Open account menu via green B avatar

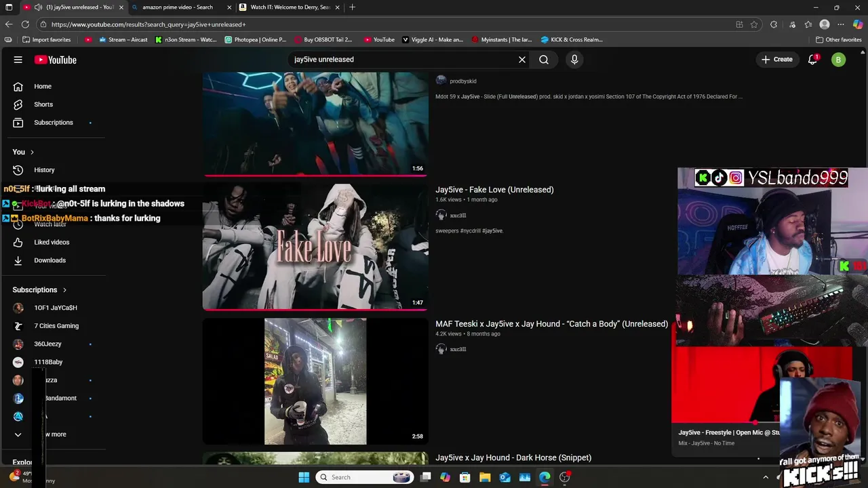pos(838,60)
